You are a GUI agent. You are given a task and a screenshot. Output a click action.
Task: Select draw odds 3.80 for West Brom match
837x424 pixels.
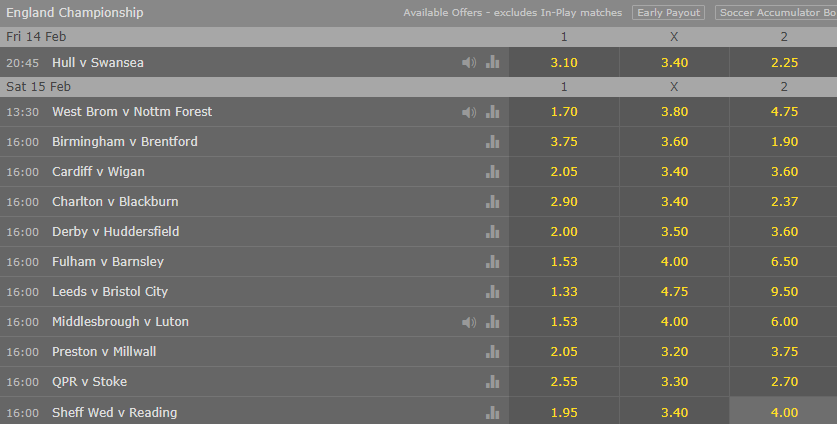(x=674, y=112)
